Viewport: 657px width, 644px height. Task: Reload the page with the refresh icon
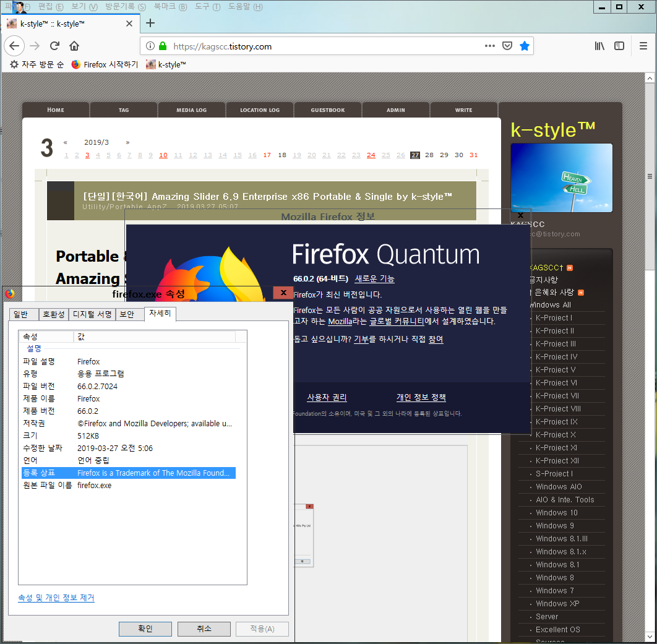tap(54, 46)
